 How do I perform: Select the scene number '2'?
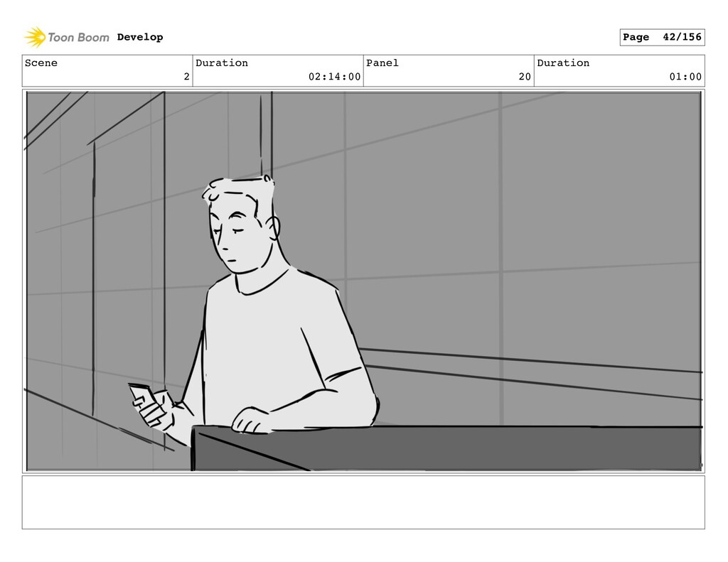187,77
